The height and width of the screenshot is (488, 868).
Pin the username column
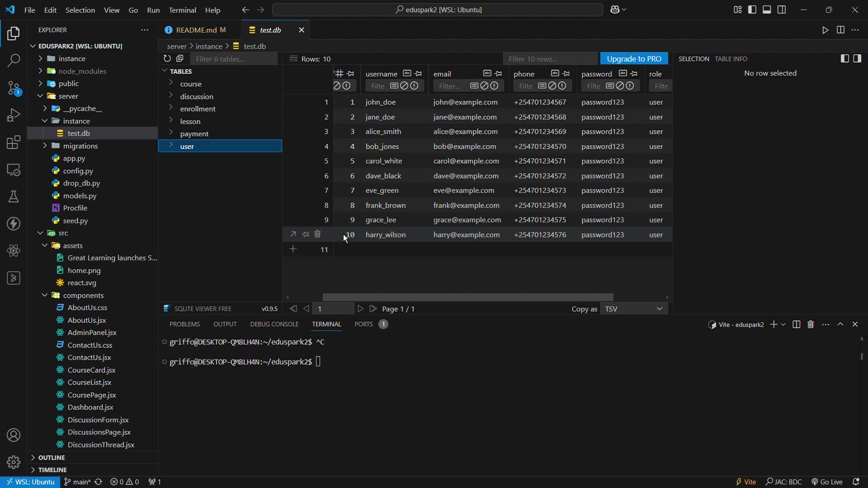pyautogui.click(x=418, y=74)
